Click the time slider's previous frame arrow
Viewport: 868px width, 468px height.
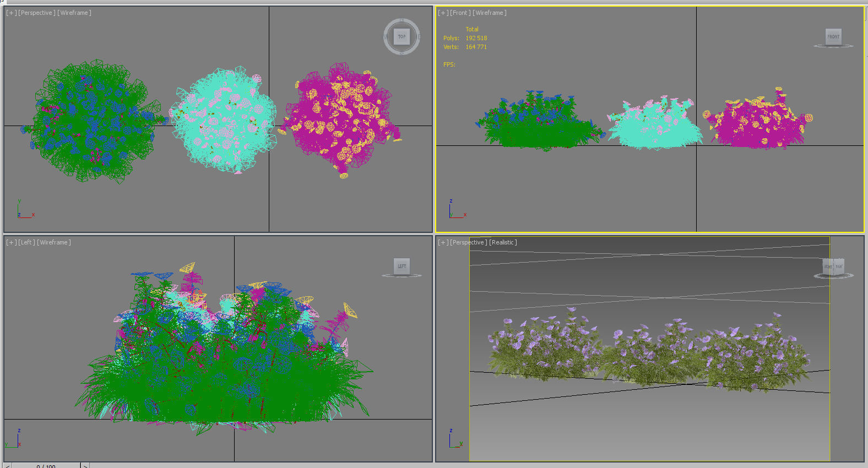[x=8, y=466]
